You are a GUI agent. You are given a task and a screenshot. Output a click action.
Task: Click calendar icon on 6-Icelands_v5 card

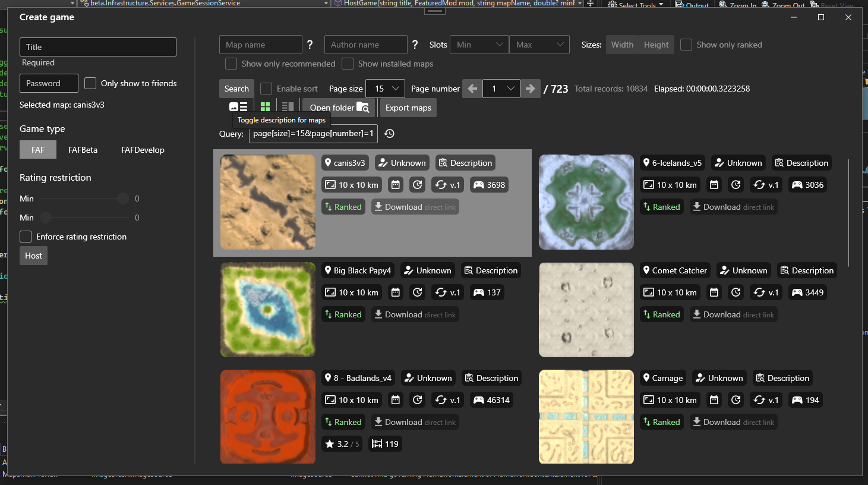click(714, 185)
